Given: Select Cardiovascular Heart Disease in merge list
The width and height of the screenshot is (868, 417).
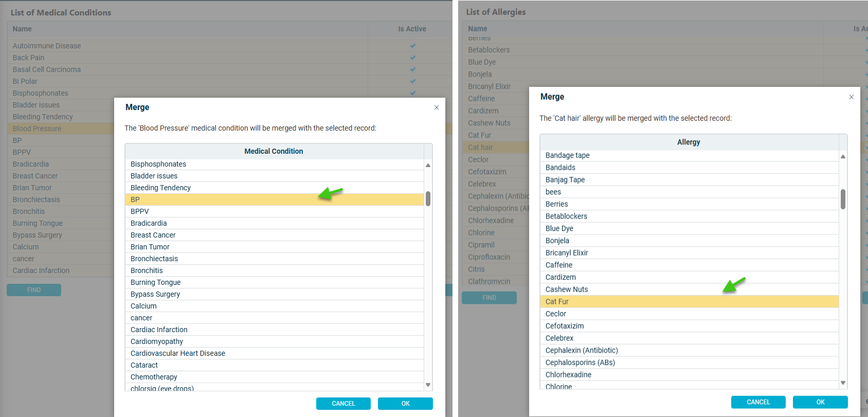Looking at the screenshot, I should 275,353.
